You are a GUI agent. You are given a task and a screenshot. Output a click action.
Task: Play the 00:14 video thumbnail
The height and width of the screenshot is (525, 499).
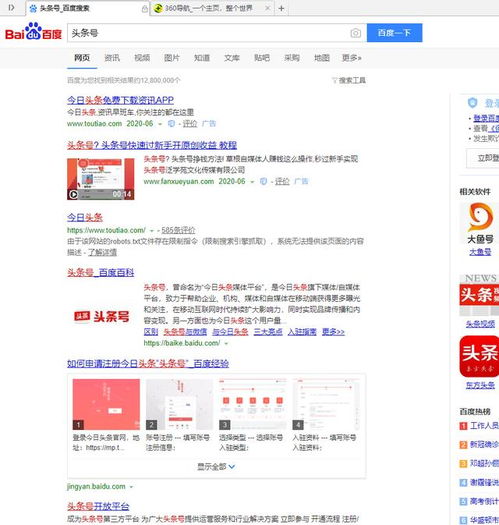pos(100,179)
